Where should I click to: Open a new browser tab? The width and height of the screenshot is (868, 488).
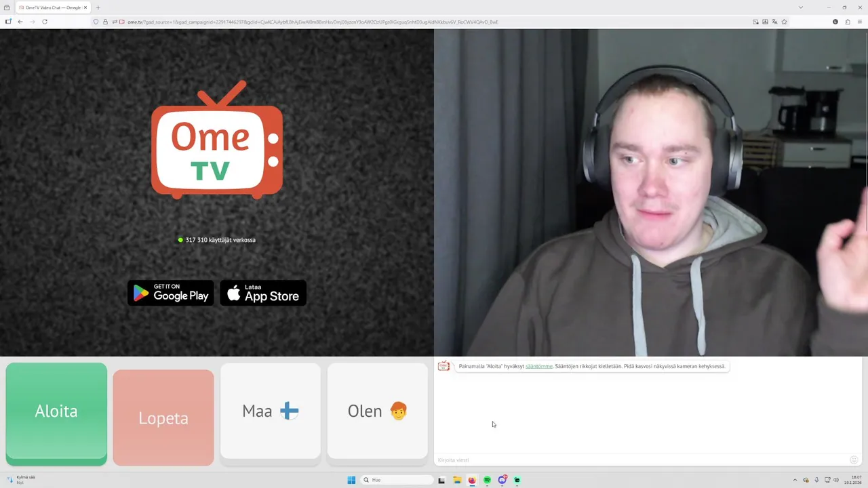(98, 7)
